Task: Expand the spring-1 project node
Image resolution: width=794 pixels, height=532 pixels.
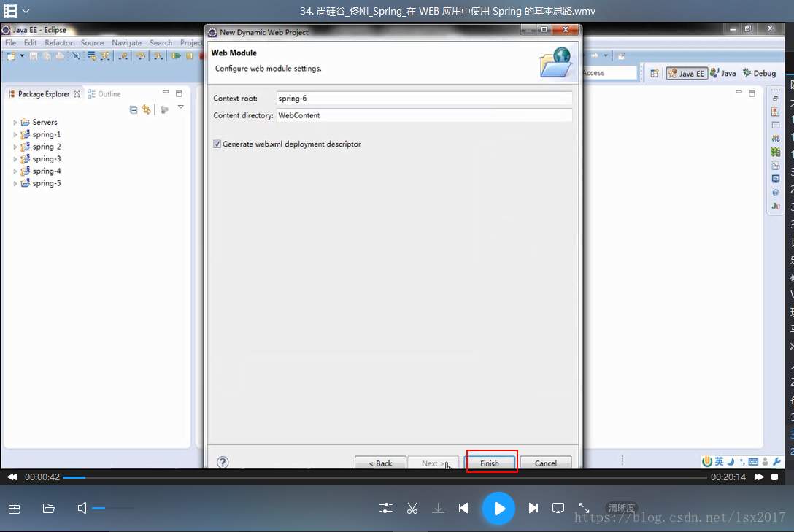Action: click(15, 135)
